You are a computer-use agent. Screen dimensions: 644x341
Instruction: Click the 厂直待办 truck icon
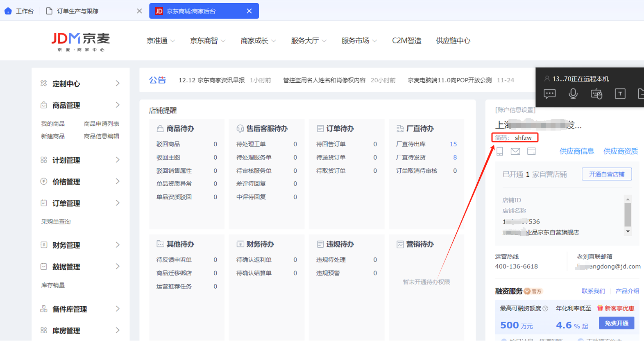pos(400,129)
